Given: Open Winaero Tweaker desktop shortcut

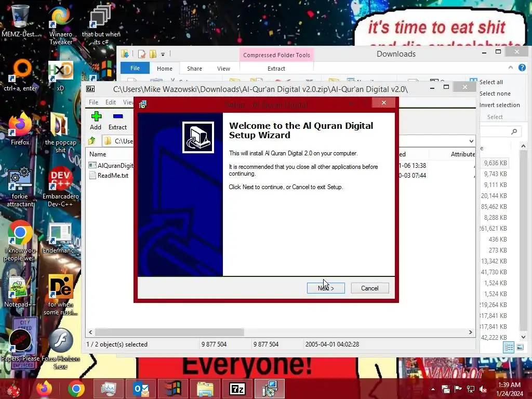Looking at the screenshot, I should 60,25.
